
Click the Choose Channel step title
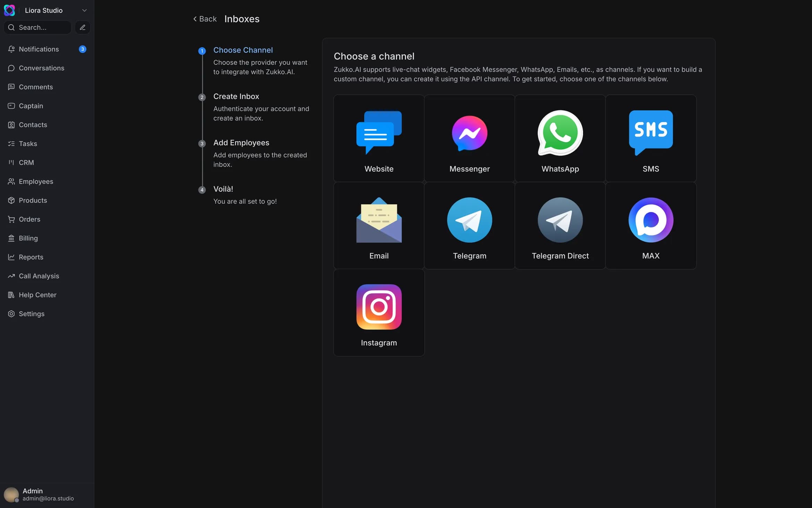click(x=243, y=50)
